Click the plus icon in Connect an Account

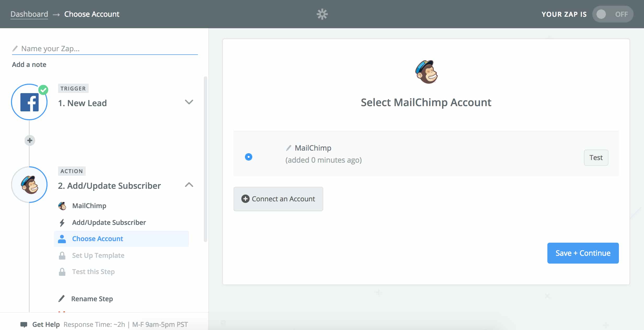tap(245, 199)
